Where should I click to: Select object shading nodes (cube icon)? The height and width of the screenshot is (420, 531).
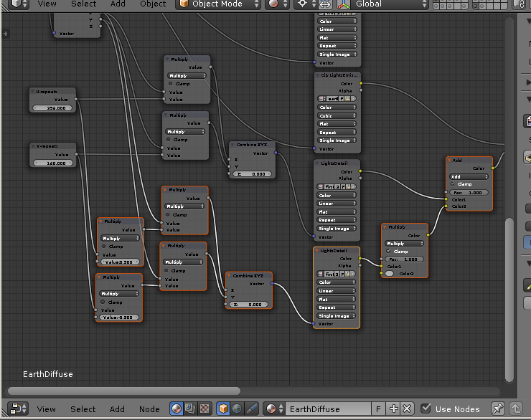(223, 409)
